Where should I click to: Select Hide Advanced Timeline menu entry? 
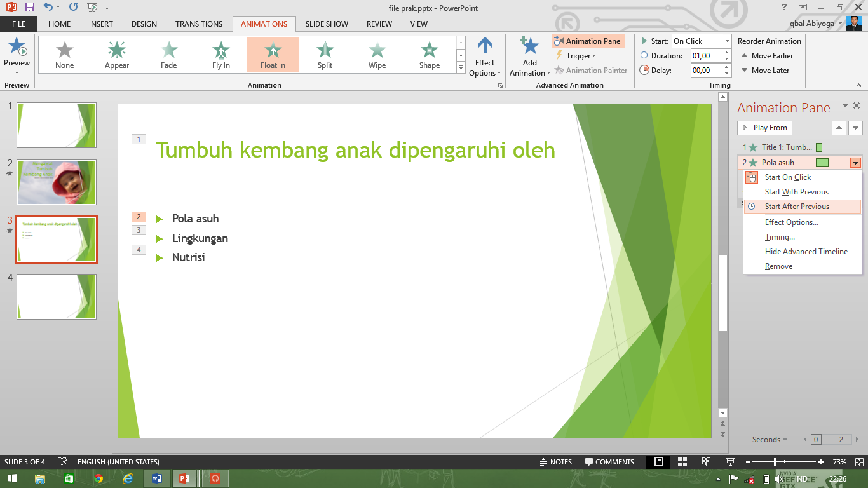point(803,252)
